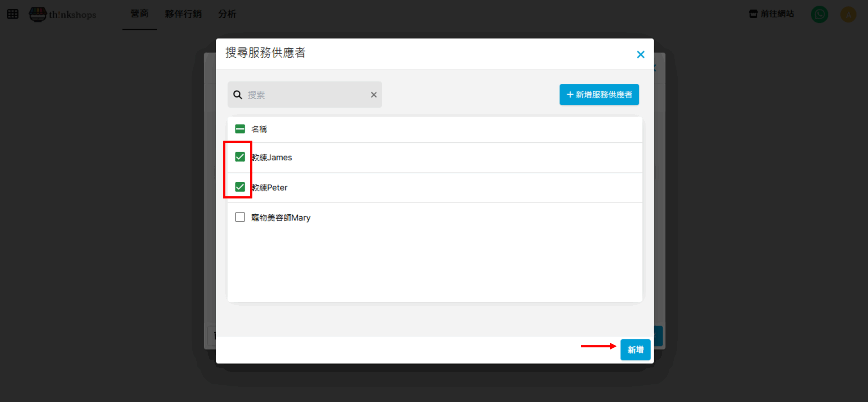Viewport: 868px width, 402px height.
Task: Open the 營商 tab
Action: point(139,14)
